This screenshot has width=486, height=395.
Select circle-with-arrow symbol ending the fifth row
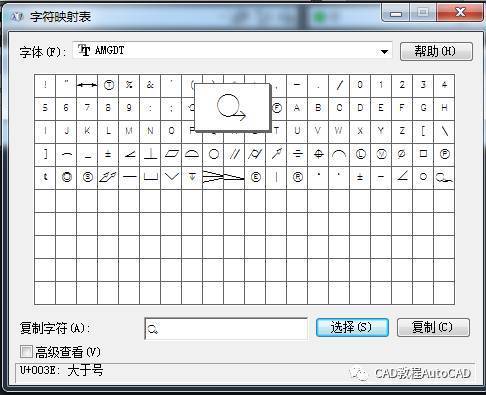pos(444,177)
